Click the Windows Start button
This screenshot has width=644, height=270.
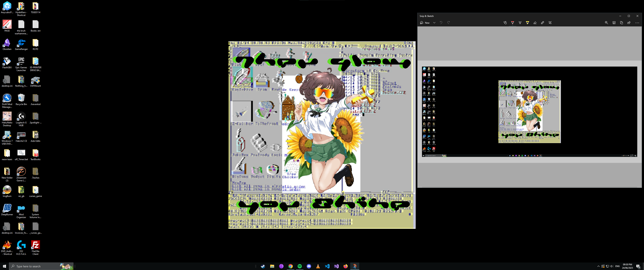[4, 266]
